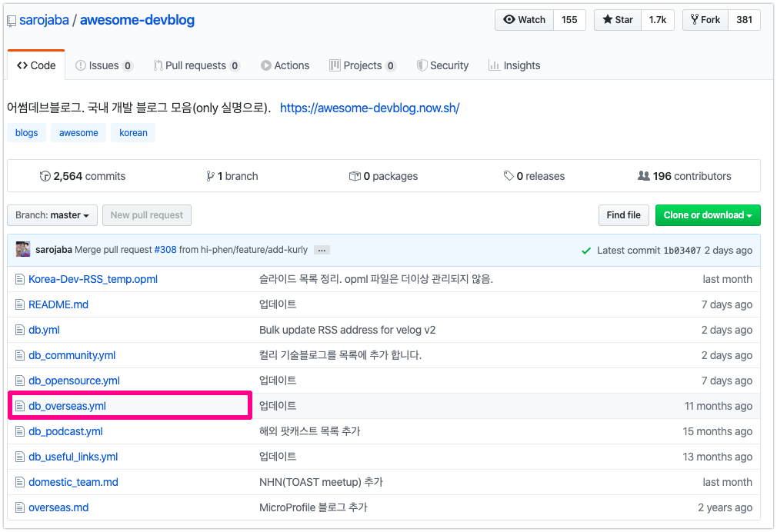Click the releases tag icon
This screenshot has height=532, width=777.
509,176
